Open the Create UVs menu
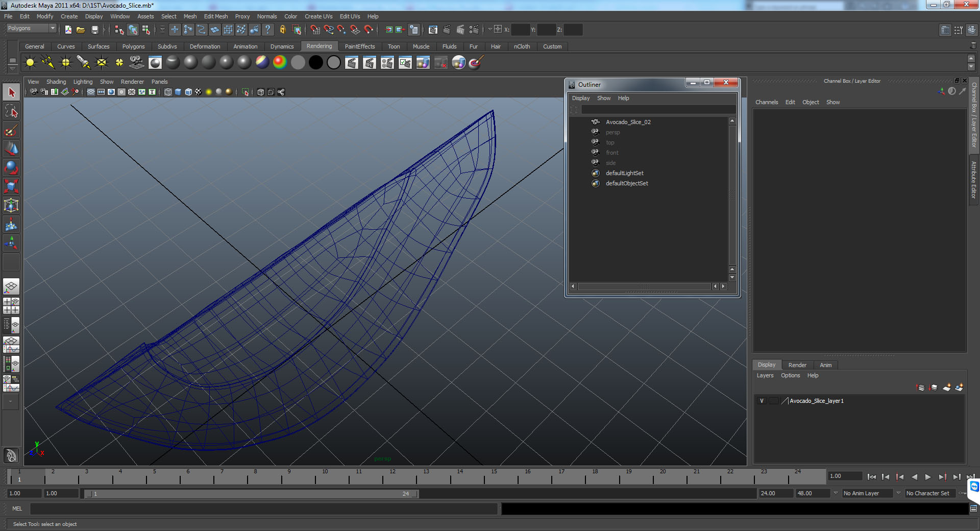The width and height of the screenshot is (980, 531). pyautogui.click(x=318, y=16)
